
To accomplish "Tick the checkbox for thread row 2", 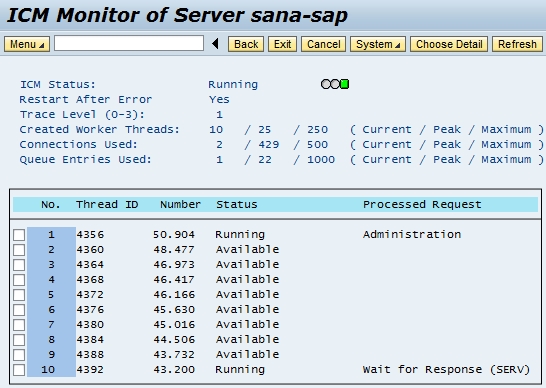I will 19,250.
